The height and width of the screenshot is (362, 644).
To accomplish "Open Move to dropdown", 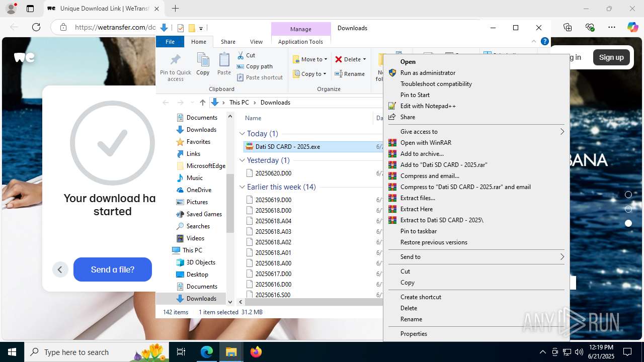I will (x=310, y=59).
